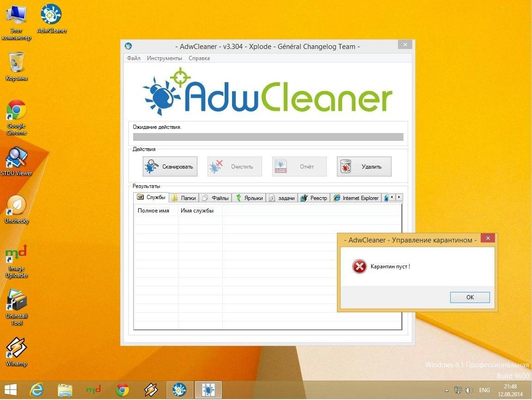Click the Windows Start button
This screenshot has width=532, height=400.
coord(10,390)
